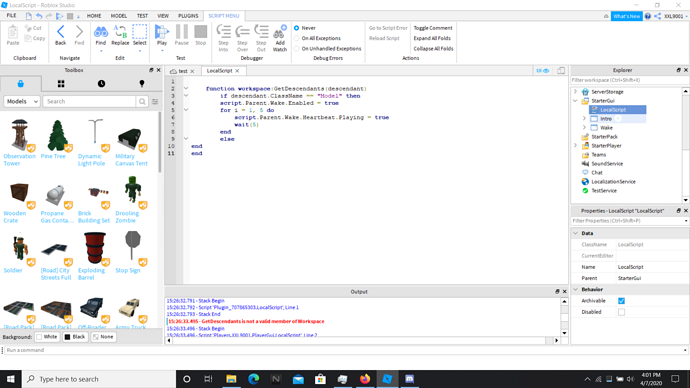Click the share icon near the username

(x=657, y=16)
